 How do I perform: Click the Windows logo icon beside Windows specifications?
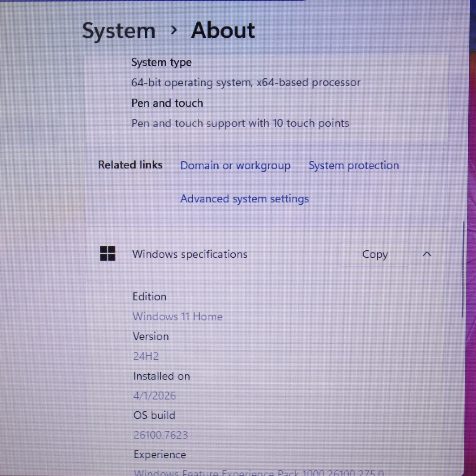[108, 254]
